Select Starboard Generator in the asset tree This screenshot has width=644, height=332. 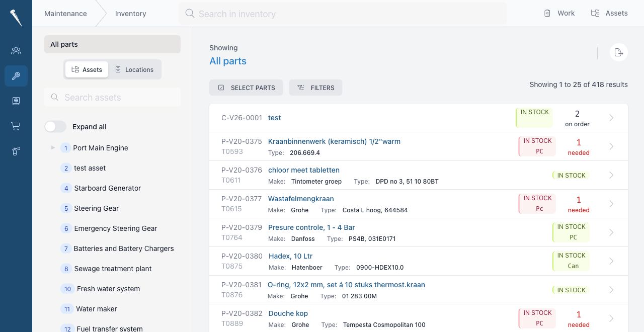tap(107, 188)
